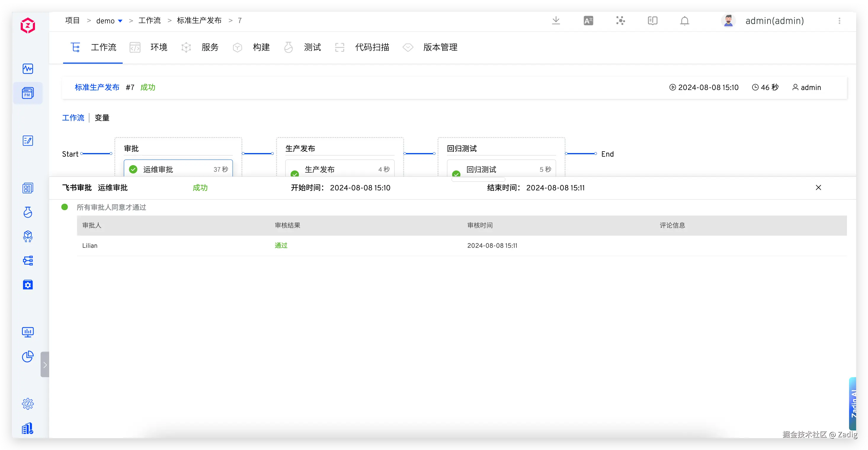Image resolution: width=868 pixels, height=450 pixels.
Task: Open the pie chart statistics sidebar icon
Action: click(28, 356)
